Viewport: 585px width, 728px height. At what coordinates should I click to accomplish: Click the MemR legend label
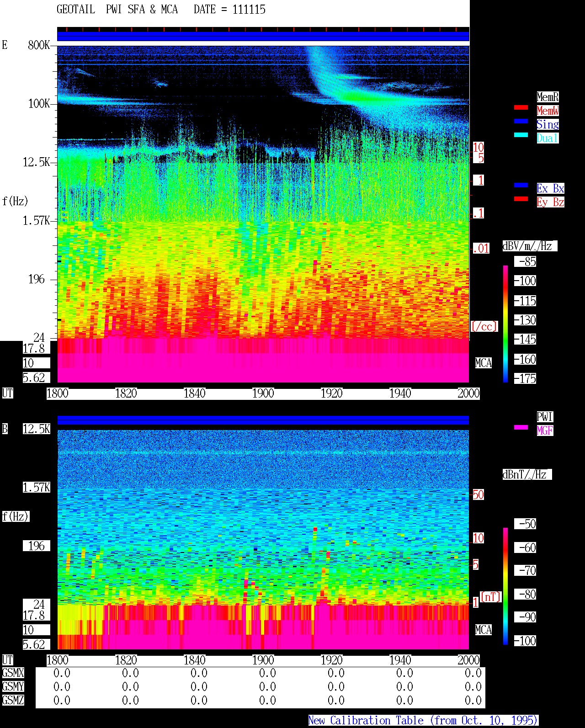[x=548, y=97]
